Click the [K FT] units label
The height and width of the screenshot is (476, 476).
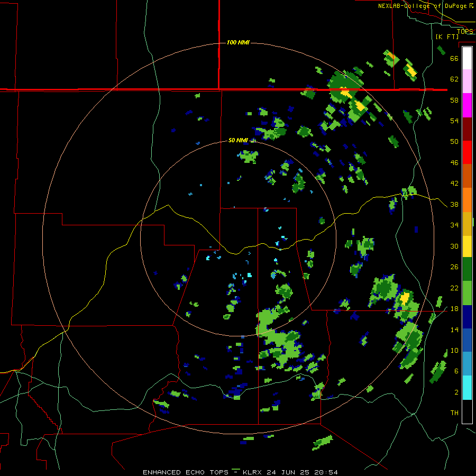447,36
